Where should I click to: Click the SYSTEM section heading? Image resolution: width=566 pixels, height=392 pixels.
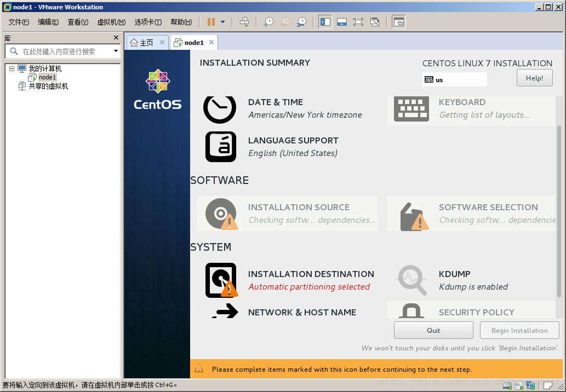click(211, 247)
